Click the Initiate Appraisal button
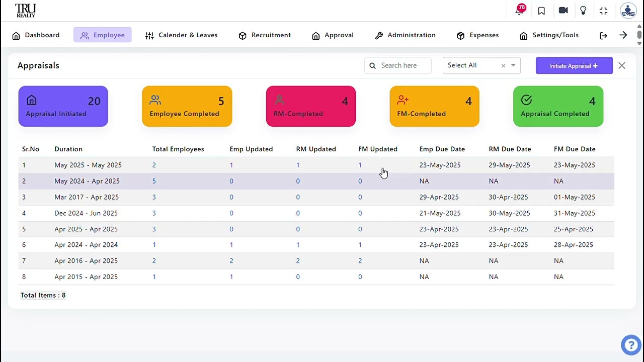The width and height of the screenshot is (644, 362). coord(574,66)
